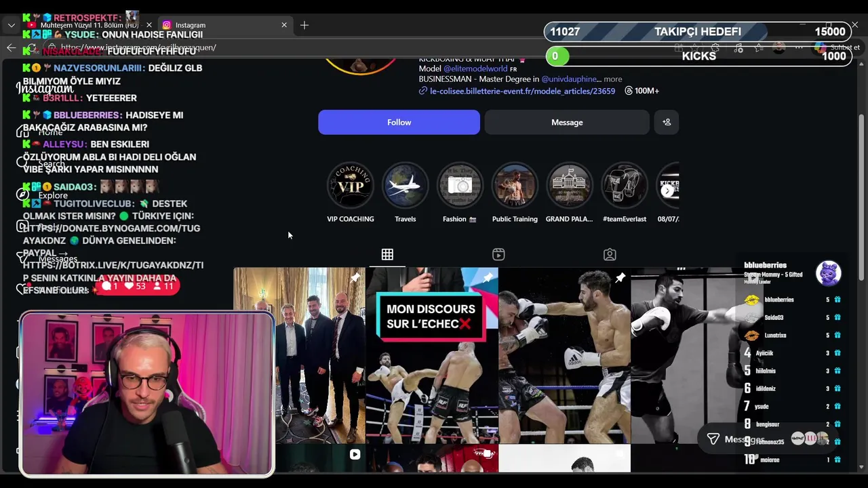Screen dimensions: 868x488
Task: Open browser settings three-dots menu
Action: point(799,48)
